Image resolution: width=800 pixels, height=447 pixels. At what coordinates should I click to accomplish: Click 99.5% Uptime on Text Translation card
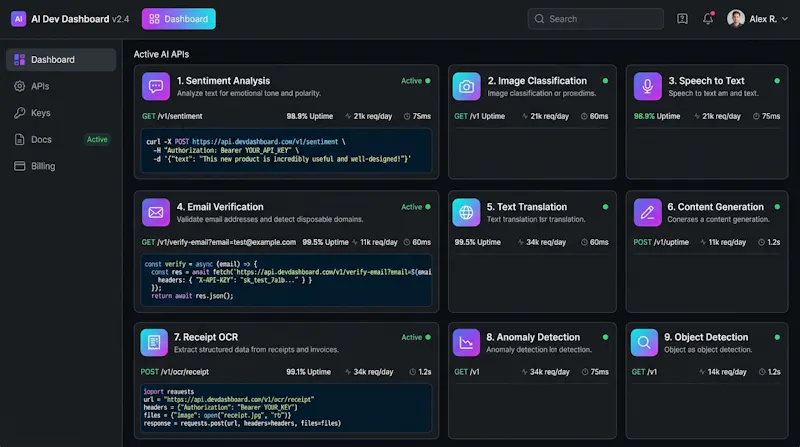[478, 242]
